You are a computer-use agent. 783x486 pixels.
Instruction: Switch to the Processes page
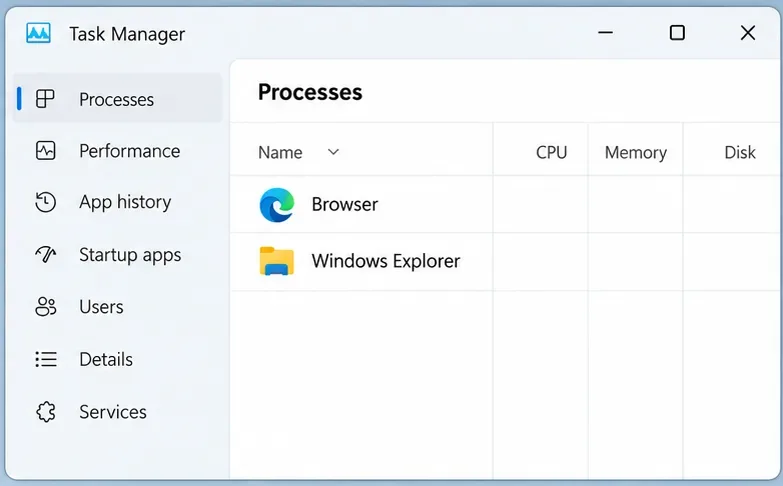pyautogui.click(x=117, y=98)
